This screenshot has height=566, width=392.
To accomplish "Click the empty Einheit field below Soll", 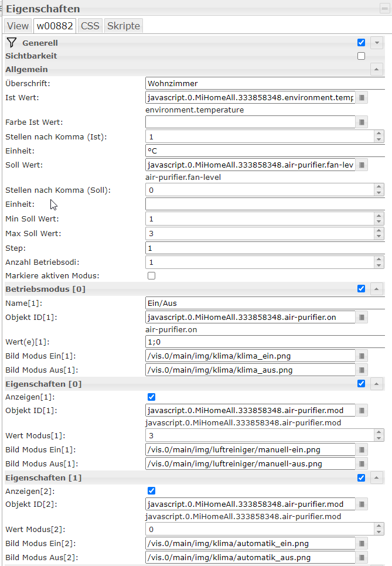I will click(265, 204).
